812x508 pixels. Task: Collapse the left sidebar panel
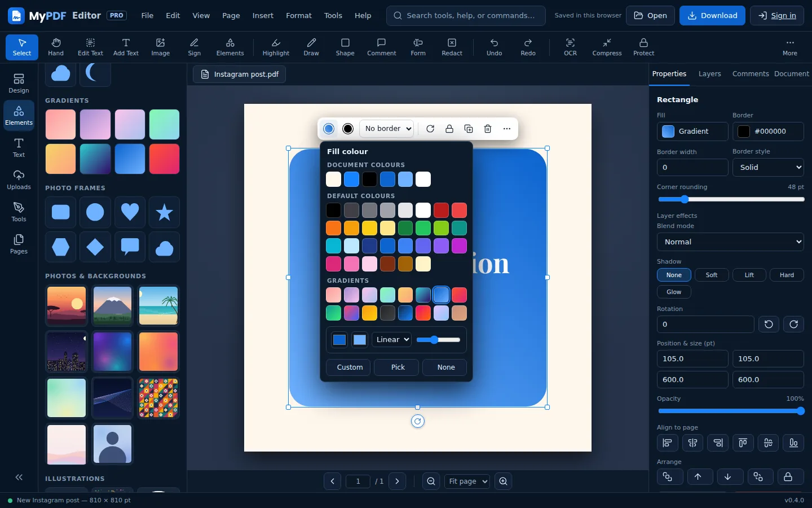[x=19, y=478]
